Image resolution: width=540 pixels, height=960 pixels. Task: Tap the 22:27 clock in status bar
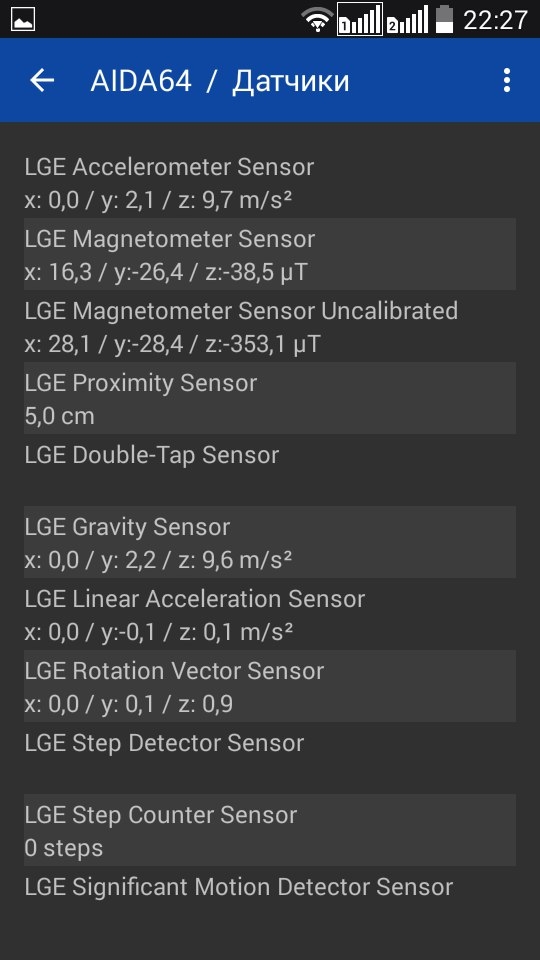click(495, 20)
